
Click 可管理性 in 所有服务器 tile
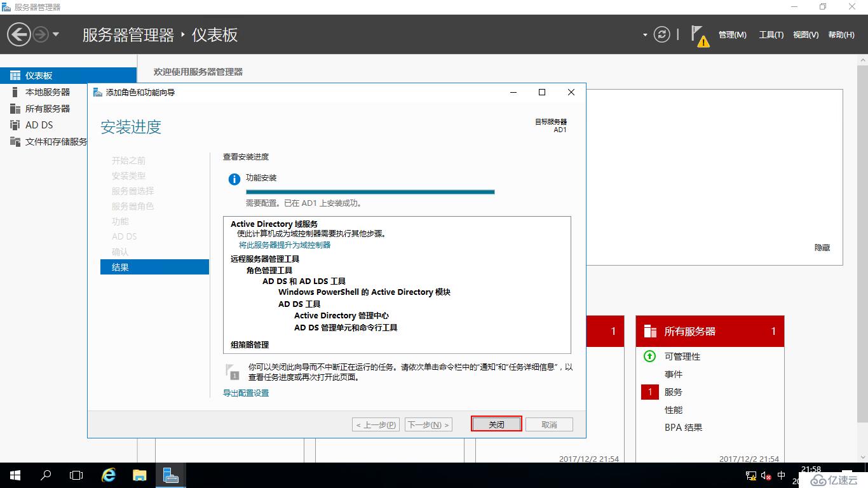682,356
